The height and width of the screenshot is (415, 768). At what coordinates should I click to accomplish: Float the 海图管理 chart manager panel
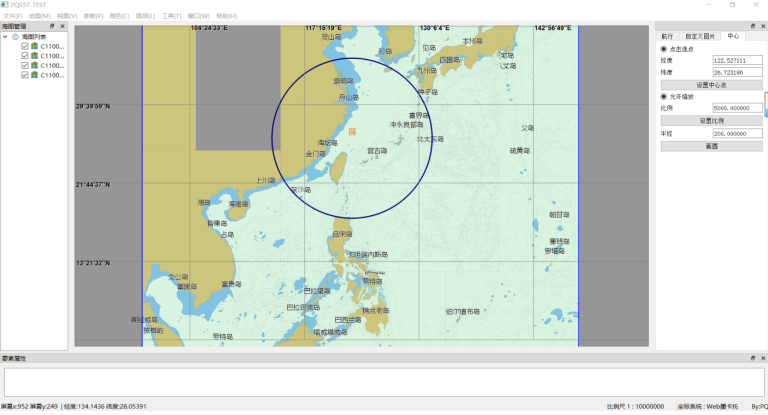(x=53, y=26)
